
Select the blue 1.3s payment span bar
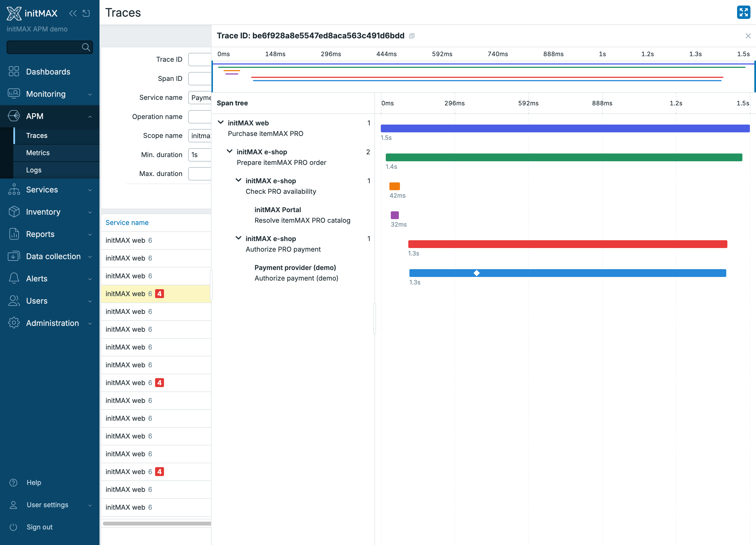(x=567, y=273)
